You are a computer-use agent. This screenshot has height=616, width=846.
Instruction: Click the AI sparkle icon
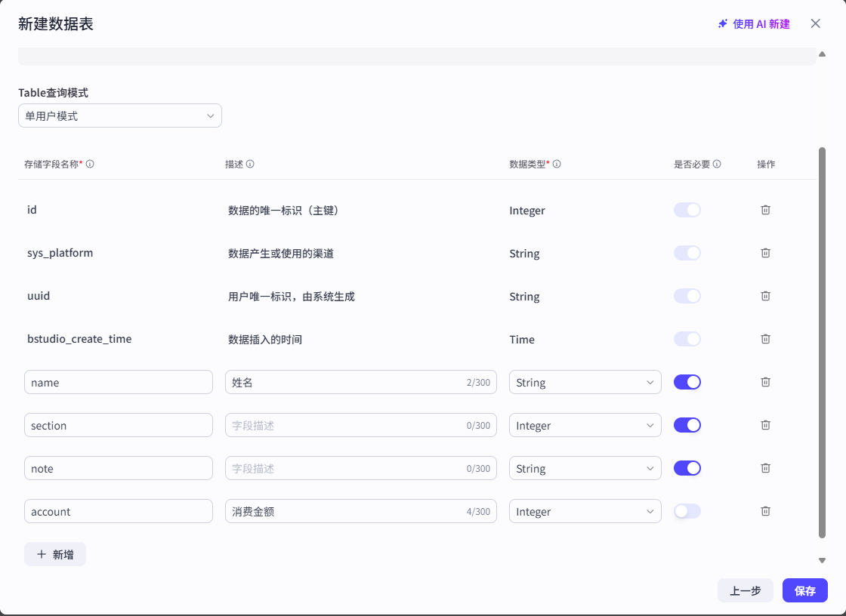click(722, 23)
